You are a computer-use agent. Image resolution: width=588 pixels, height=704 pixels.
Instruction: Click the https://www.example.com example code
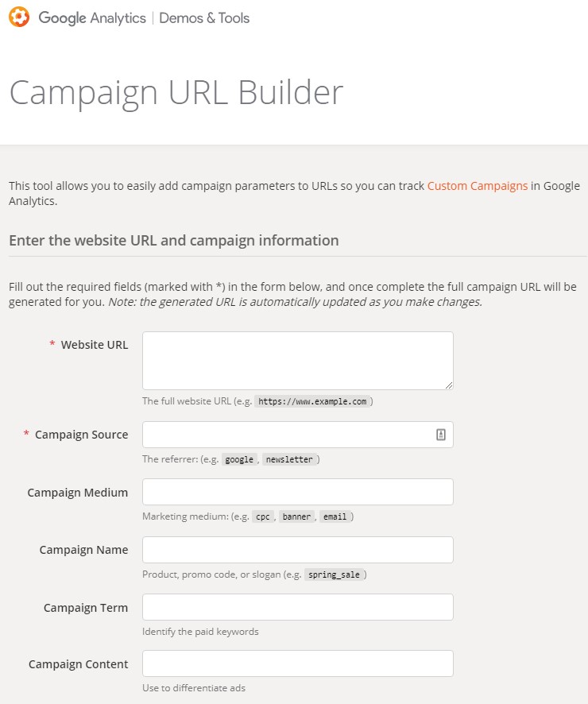coord(312,402)
